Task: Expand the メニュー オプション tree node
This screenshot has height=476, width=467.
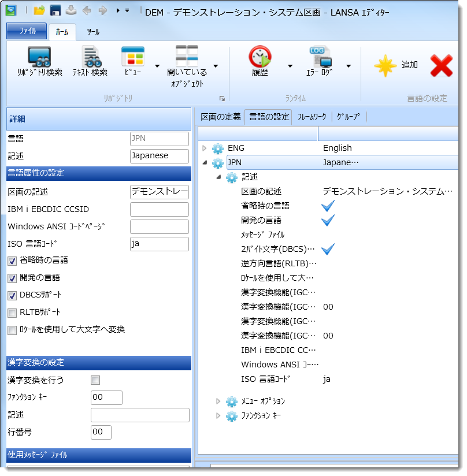Action: (x=218, y=401)
